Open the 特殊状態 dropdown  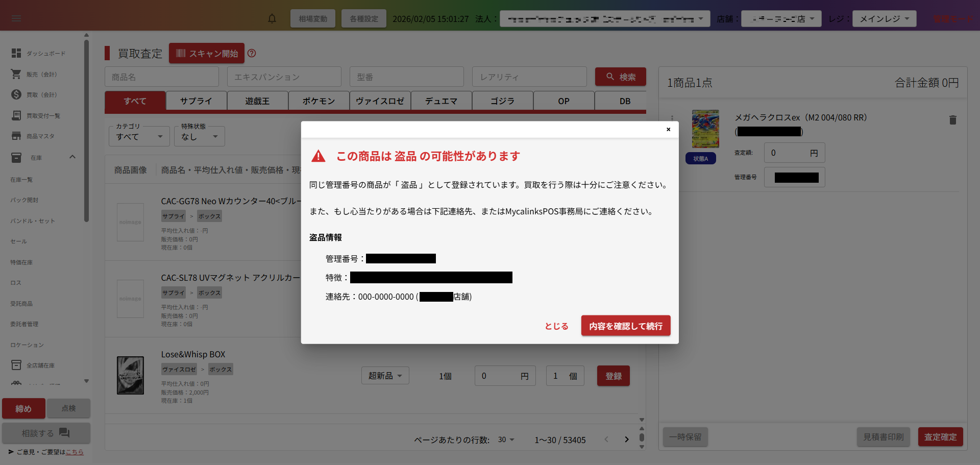[x=200, y=137]
